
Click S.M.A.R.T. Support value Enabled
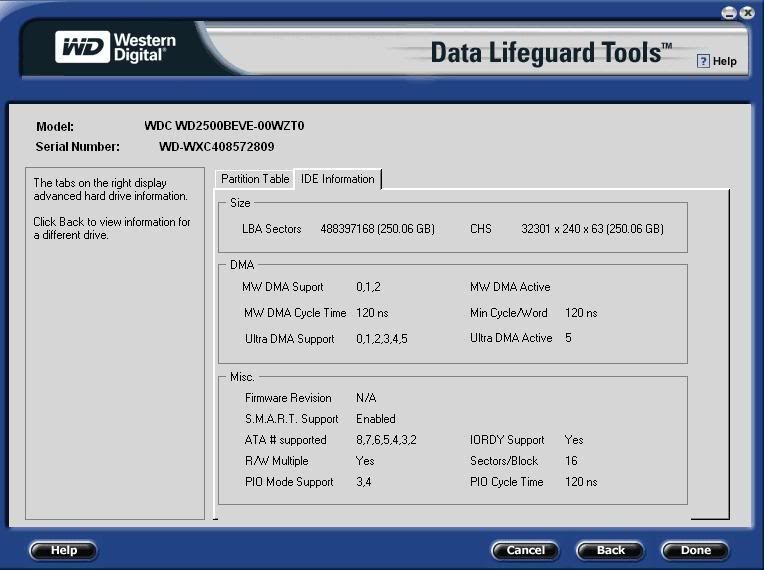point(376,419)
